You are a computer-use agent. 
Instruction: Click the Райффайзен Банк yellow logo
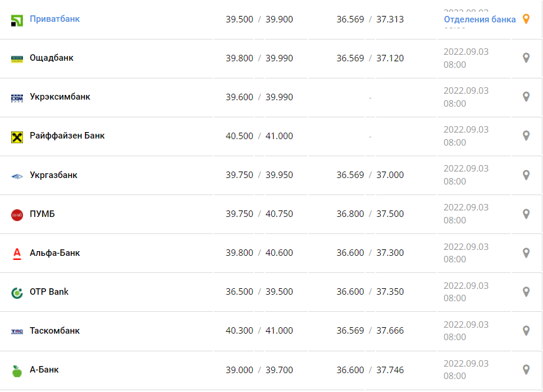17,137
